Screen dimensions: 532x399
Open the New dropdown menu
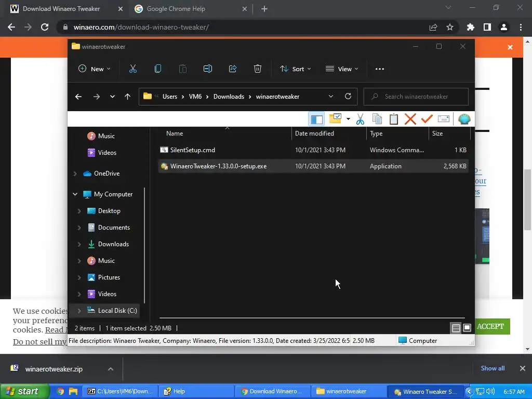click(x=95, y=69)
